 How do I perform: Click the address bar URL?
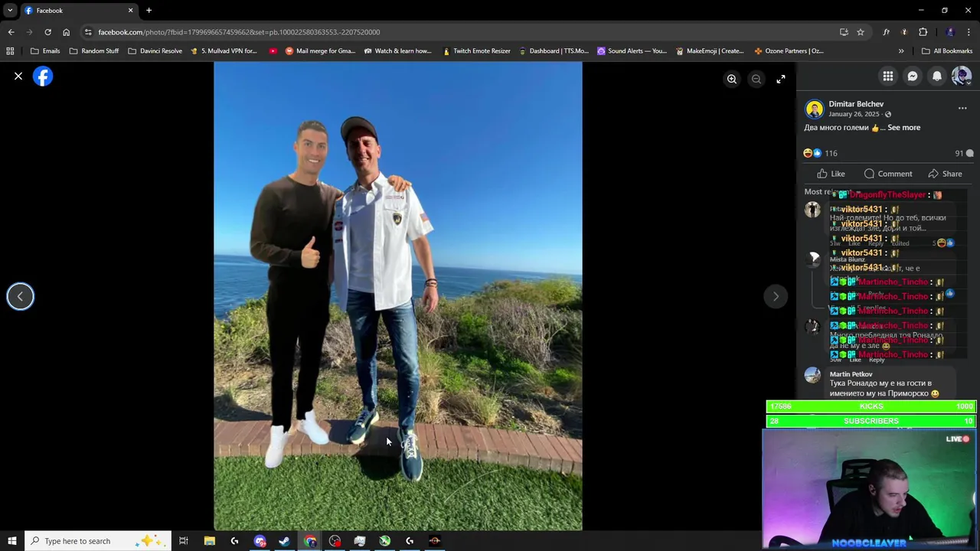click(x=239, y=32)
